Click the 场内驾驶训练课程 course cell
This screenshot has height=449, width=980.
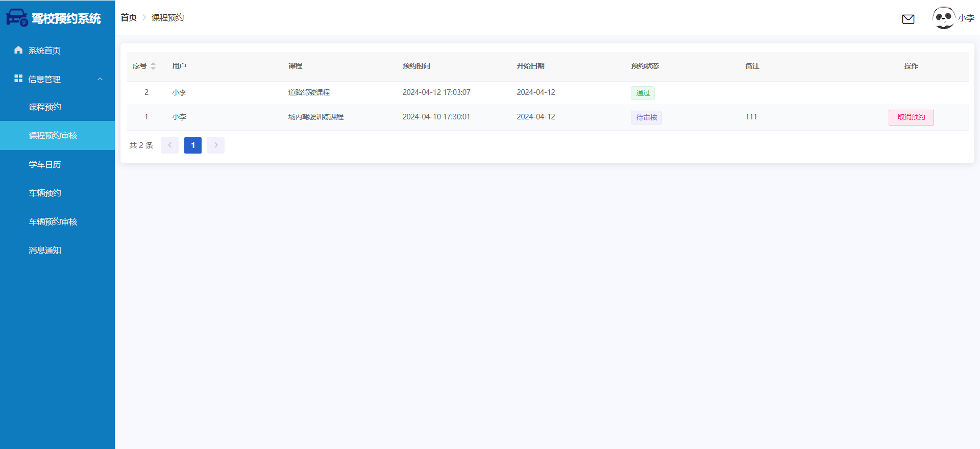316,117
